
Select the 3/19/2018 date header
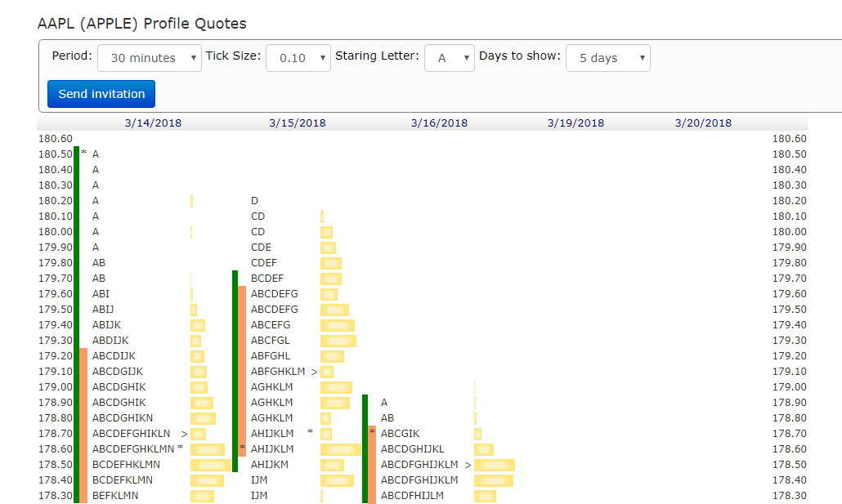[x=576, y=123]
